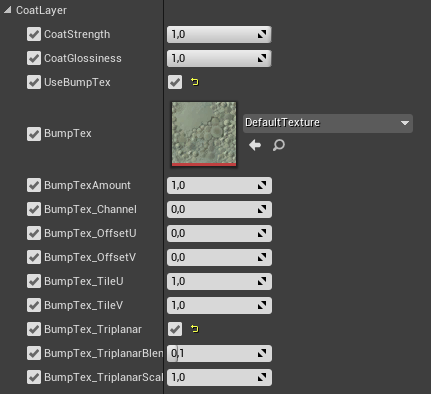
Task: Reset BumpTex_Triplanar using yellow reset arrow
Action: point(195,329)
